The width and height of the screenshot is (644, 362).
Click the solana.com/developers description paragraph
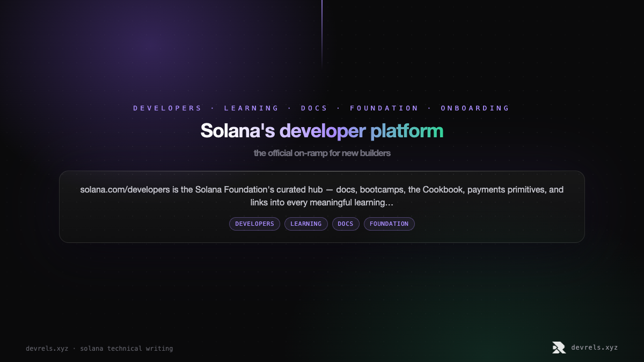tap(322, 196)
